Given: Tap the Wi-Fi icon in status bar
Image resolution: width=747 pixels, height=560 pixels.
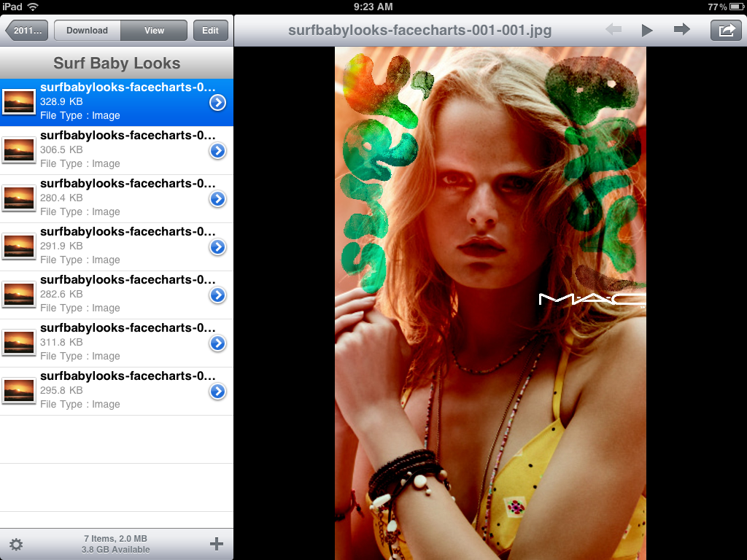Looking at the screenshot, I should click(33, 7).
